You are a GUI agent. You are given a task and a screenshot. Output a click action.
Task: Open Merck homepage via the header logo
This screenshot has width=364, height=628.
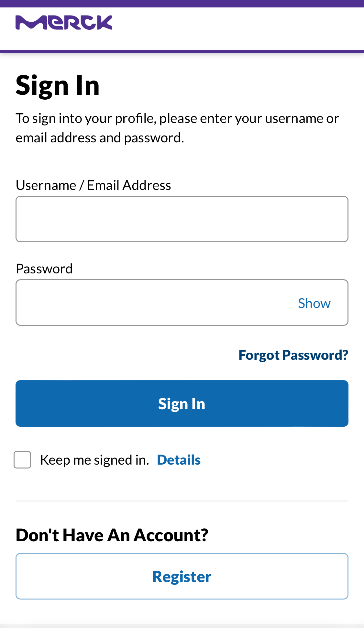[x=64, y=22]
